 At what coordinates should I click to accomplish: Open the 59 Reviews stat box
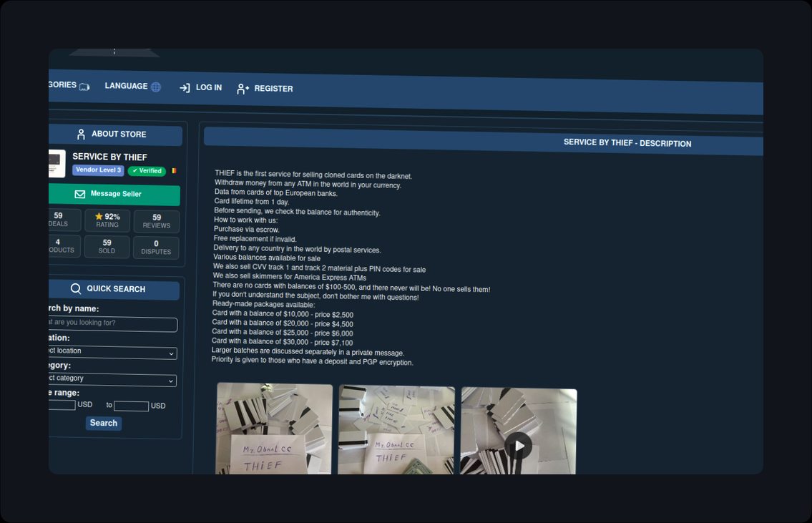point(157,221)
